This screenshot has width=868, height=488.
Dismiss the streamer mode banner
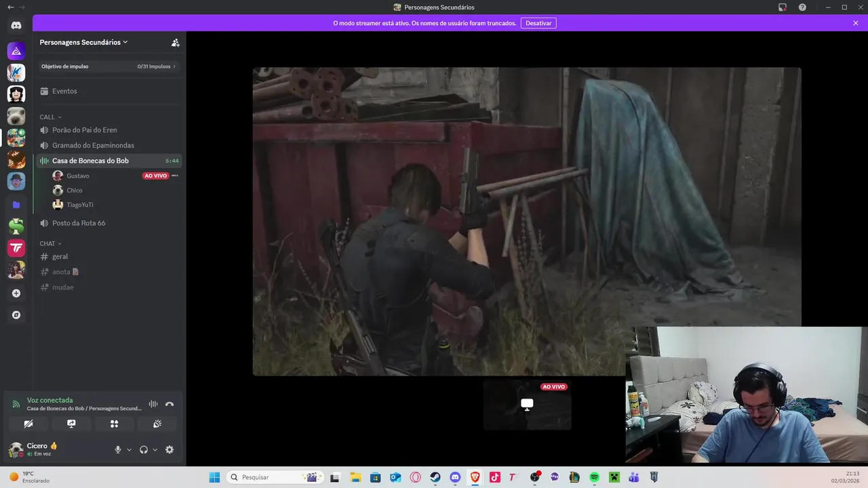point(856,23)
